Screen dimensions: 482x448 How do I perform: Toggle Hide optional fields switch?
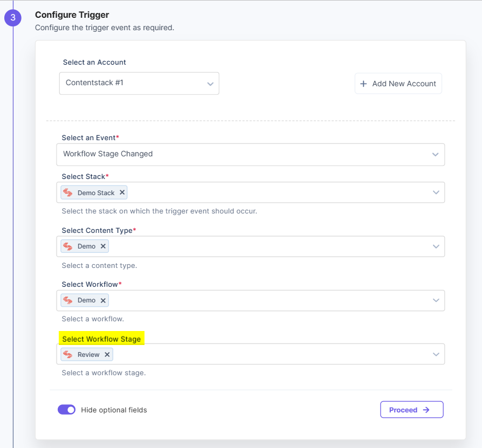tap(67, 410)
